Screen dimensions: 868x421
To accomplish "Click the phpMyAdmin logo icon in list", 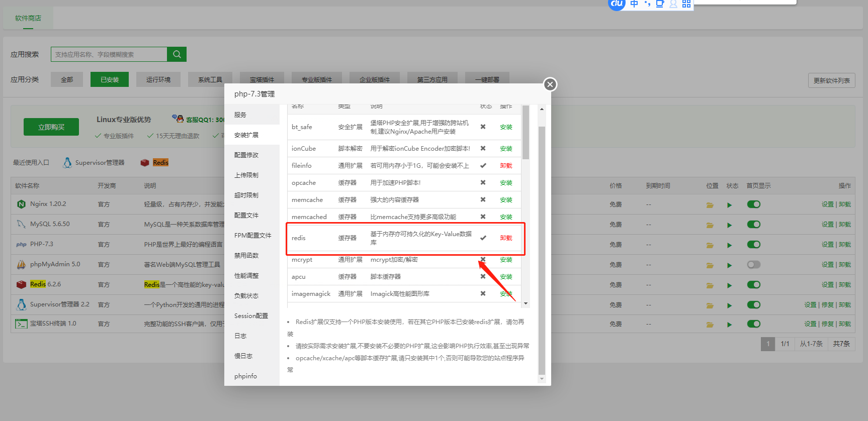I will click(x=21, y=264).
